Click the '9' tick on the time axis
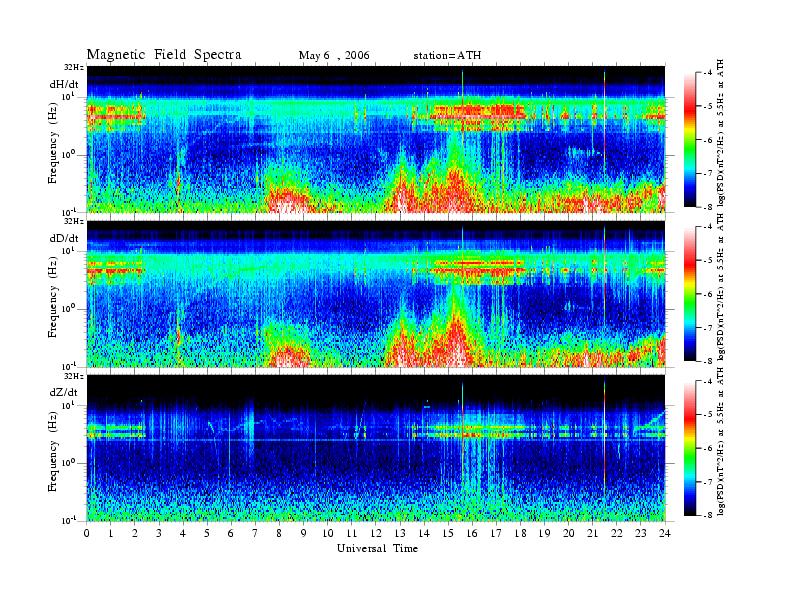Image resolution: width=792 pixels, height=612 pixels. point(304,533)
